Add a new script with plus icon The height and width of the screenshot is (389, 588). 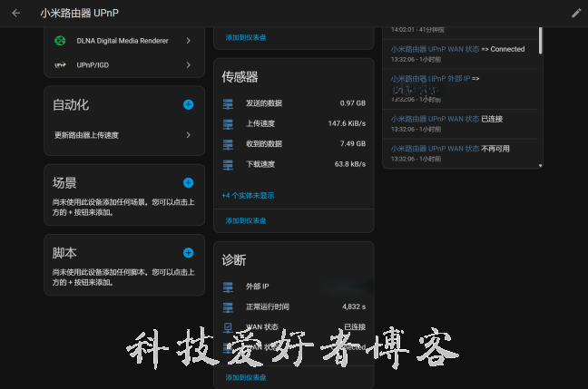(188, 253)
